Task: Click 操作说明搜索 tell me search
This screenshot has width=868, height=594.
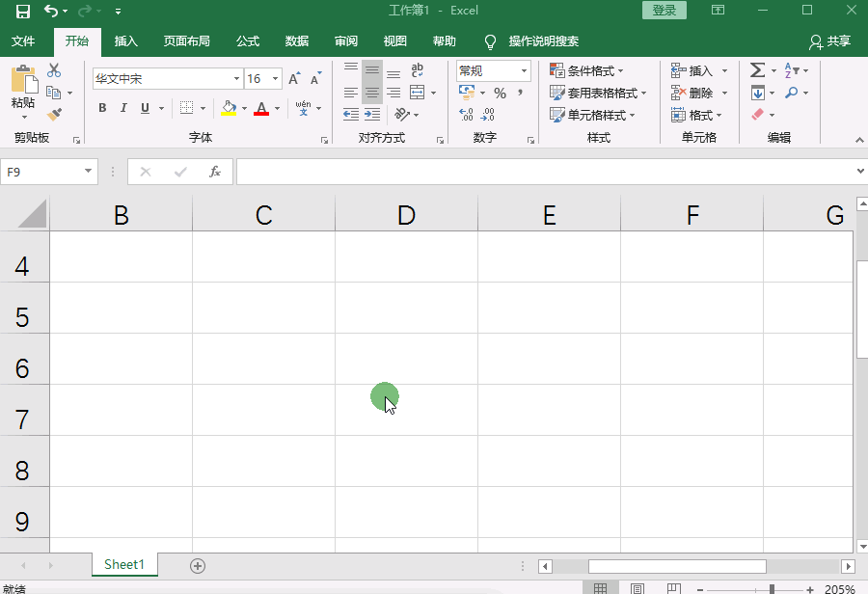Action: point(543,40)
